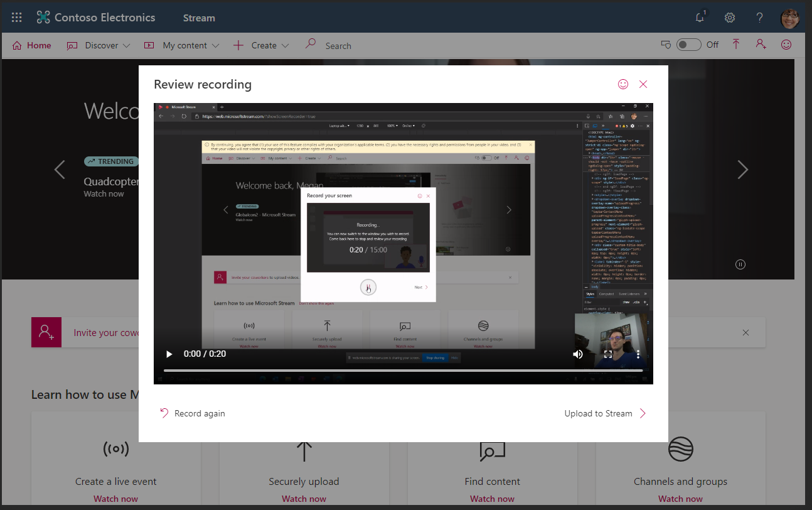Click Watch now under Create a live event
This screenshot has height=510, width=812.
pos(115,499)
